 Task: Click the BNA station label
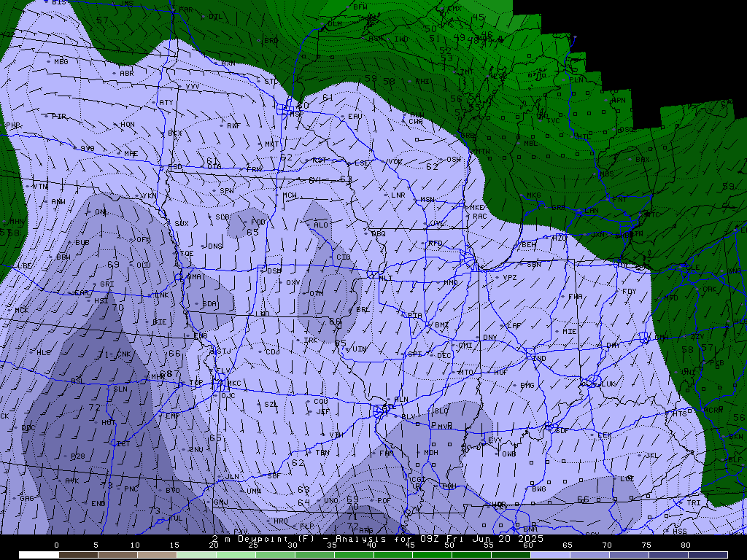[x=530, y=529]
